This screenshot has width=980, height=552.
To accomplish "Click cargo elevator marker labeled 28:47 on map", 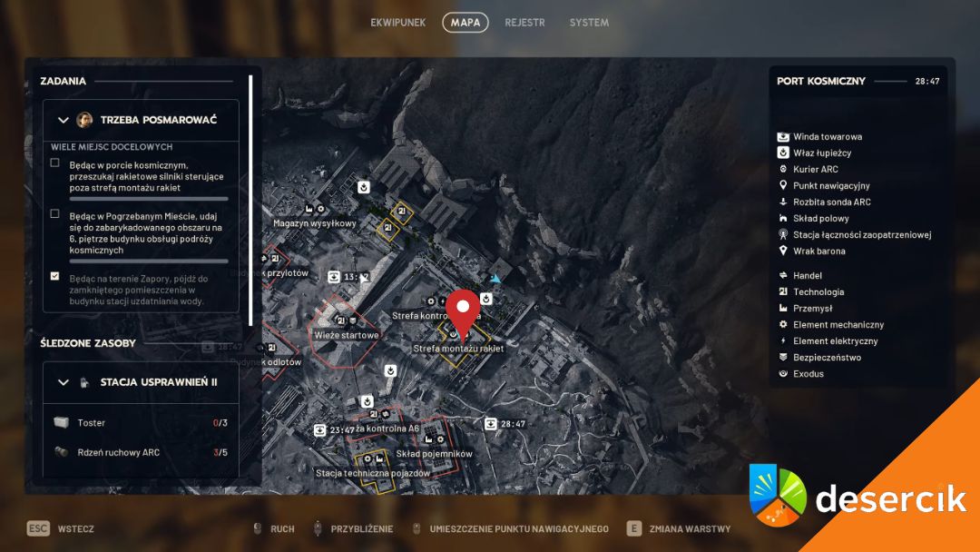I will (x=491, y=423).
